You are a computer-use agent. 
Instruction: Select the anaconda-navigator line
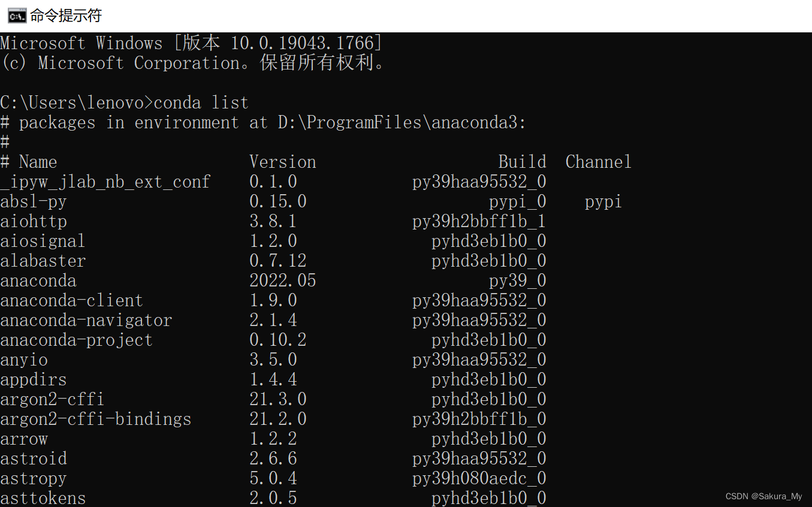(x=86, y=320)
